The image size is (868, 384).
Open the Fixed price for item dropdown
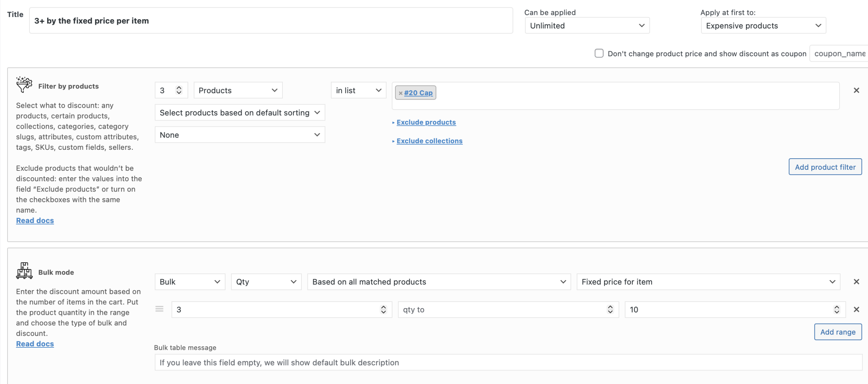[x=708, y=282]
